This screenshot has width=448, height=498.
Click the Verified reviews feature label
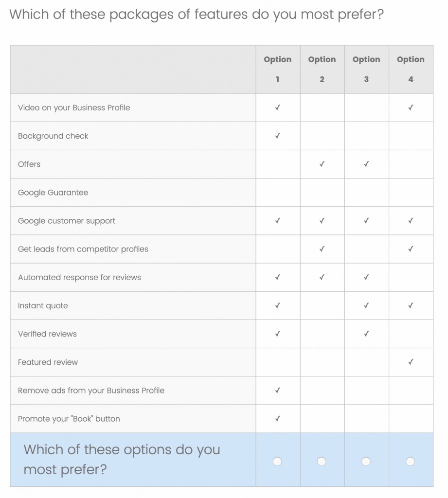(47, 334)
